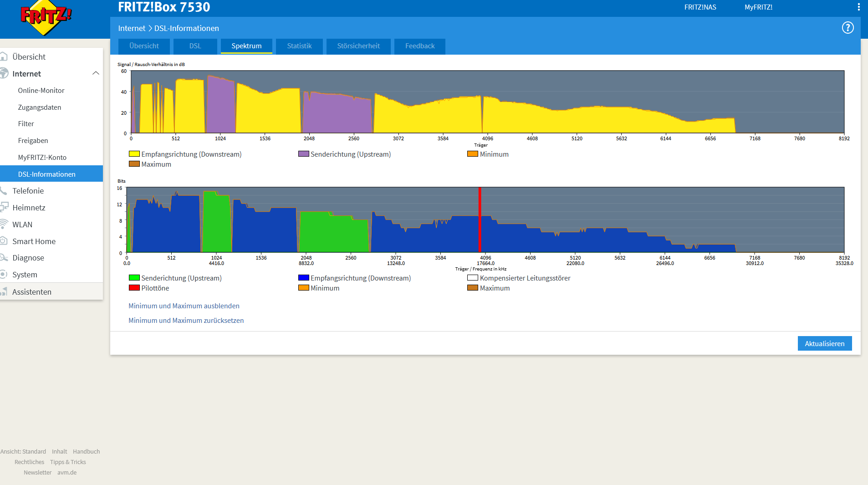Click the Internet globe icon
868x485 pixels.
[x=4, y=73]
